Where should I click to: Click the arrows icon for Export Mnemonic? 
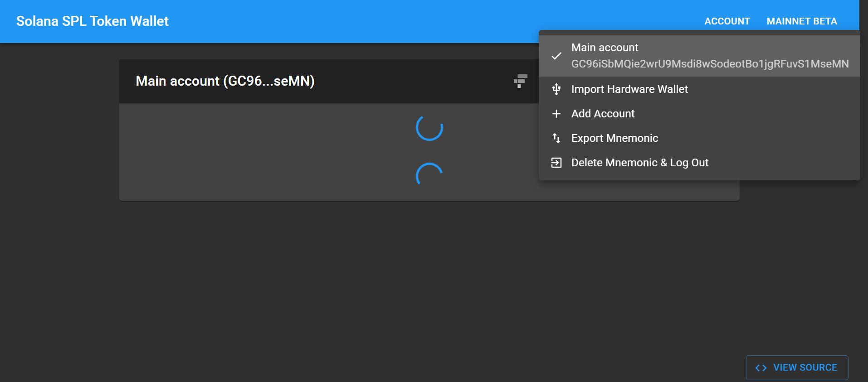tap(556, 138)
